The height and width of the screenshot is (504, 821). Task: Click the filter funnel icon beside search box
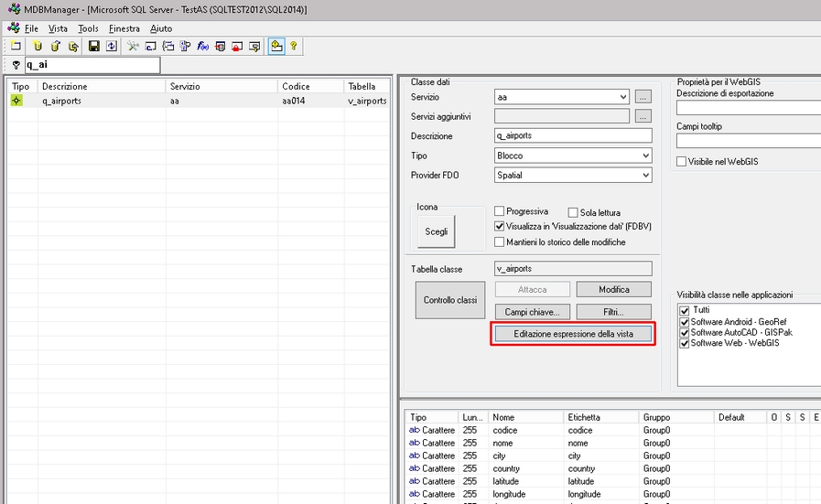[x=16, y=65]
